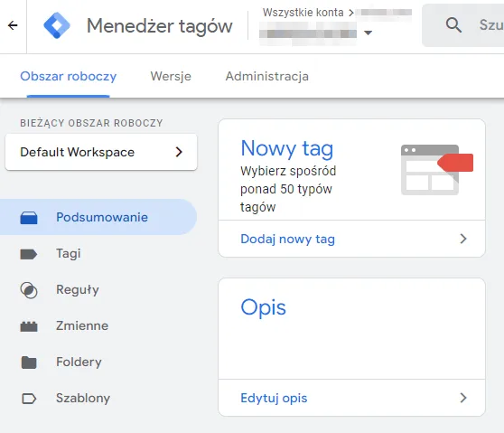Click the Wszystkie konta breadcrumb link

pos(303,13)
